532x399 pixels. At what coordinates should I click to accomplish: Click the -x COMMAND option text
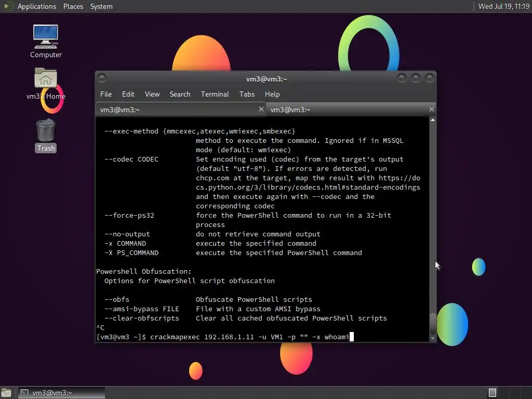[x=125, y=244]
